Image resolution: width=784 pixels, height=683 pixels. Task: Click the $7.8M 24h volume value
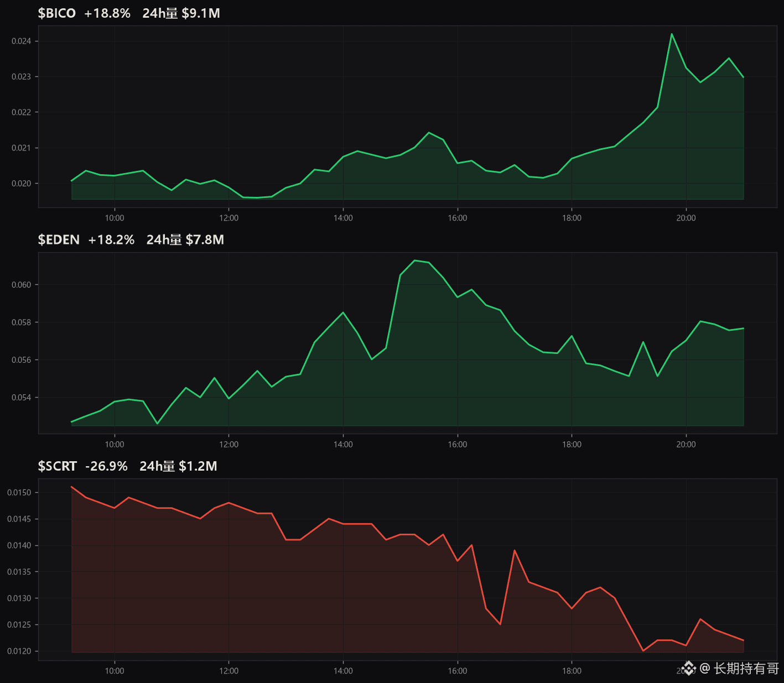pyautogui.click(x=205, y=239)
